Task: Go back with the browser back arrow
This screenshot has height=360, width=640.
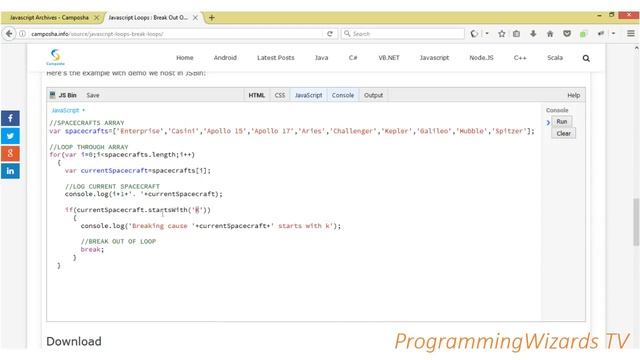Action: coord(9,34)
